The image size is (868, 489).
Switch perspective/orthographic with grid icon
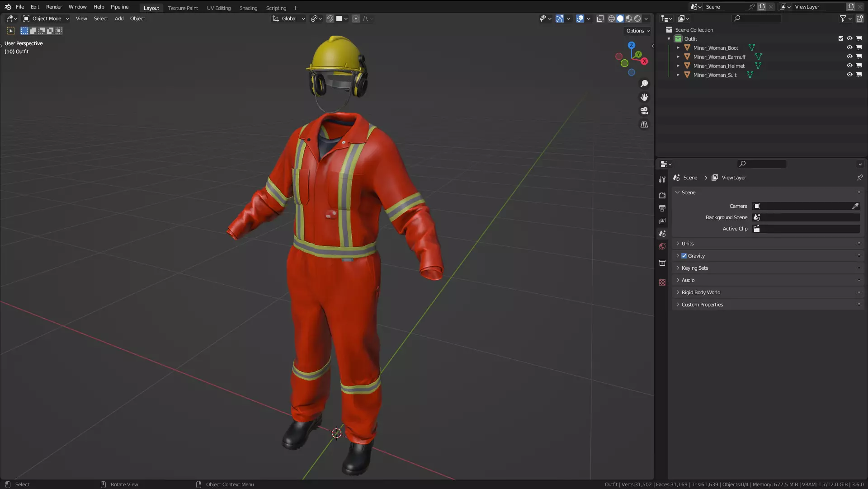tap(644, 124)
